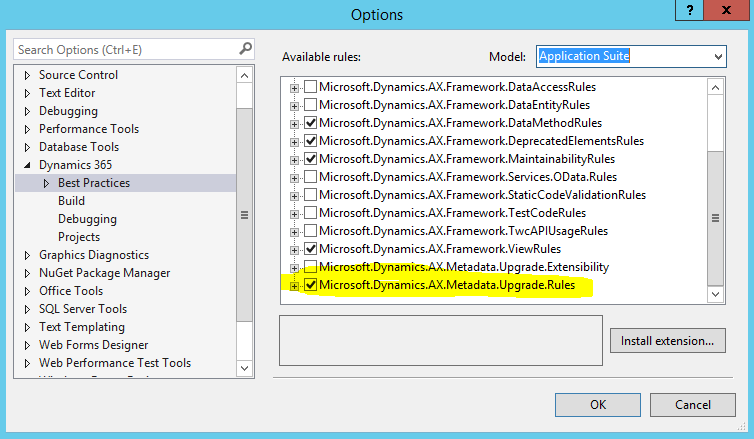The height and width of the screenshot is (439, 754).
Task: Click the search magnifier icon
Action: click(x=245, y=49)
